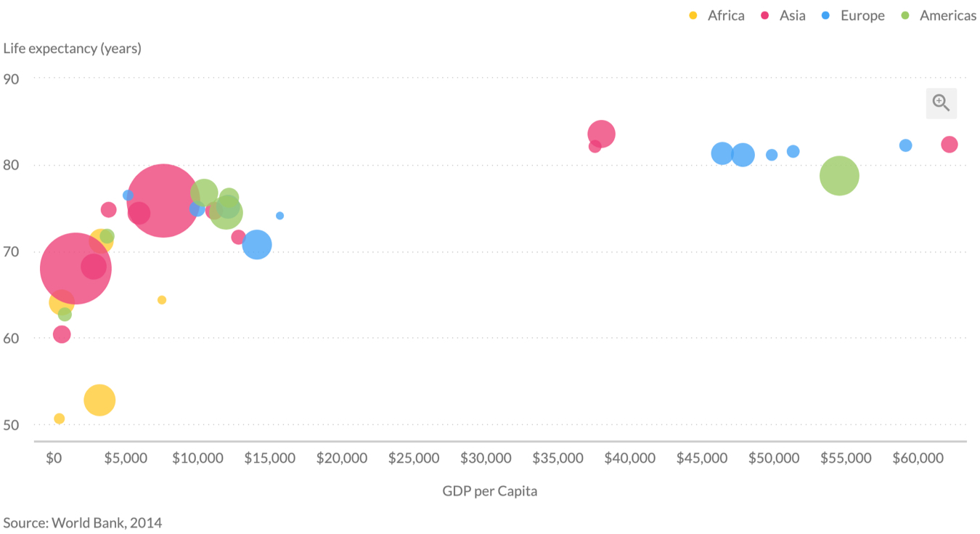
Task: Toggle the Asia legend label
Action: pos(792,15)
